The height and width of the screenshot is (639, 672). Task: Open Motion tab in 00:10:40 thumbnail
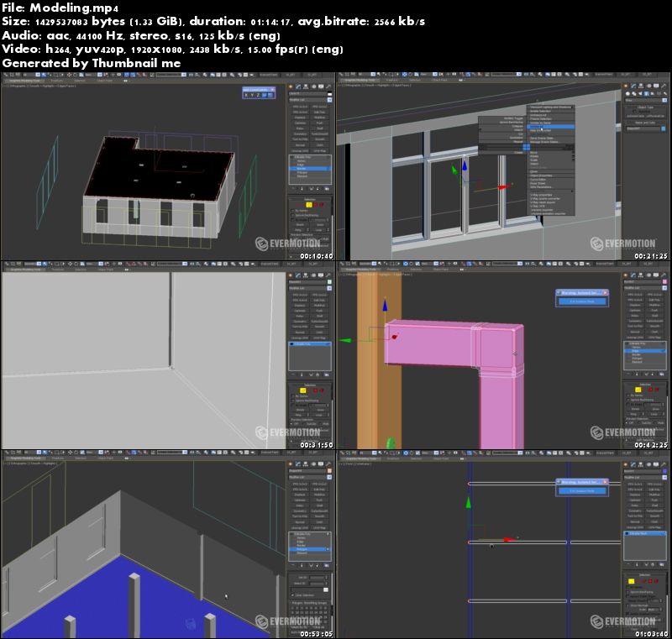(313, 86)
